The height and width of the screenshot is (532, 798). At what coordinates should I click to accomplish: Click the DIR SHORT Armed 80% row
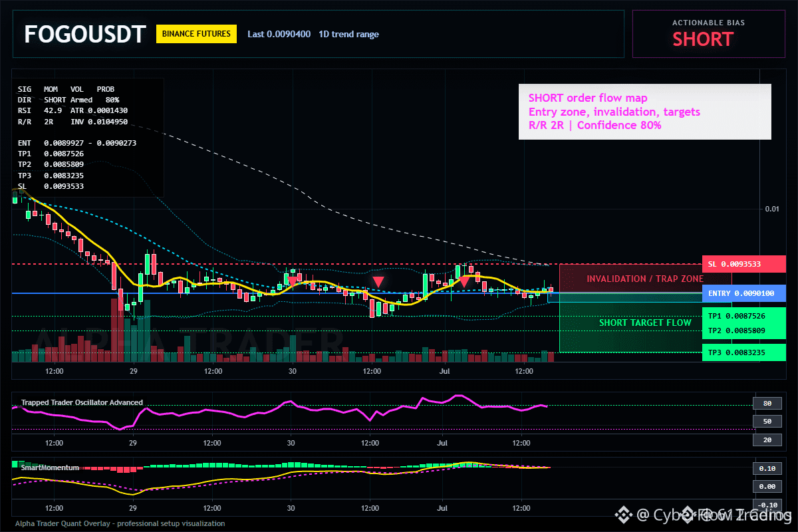68,99
